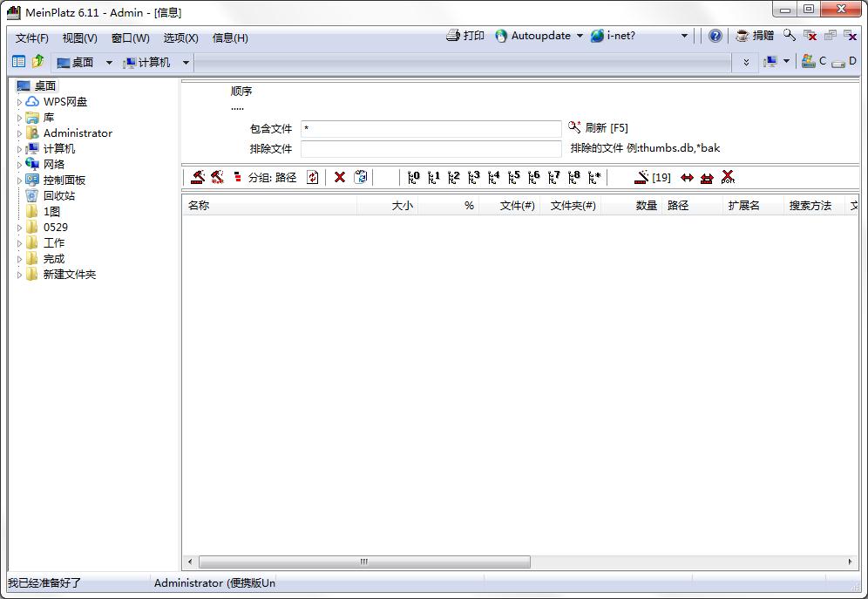Open the Autoupdate dropdown

coord(580,37)
